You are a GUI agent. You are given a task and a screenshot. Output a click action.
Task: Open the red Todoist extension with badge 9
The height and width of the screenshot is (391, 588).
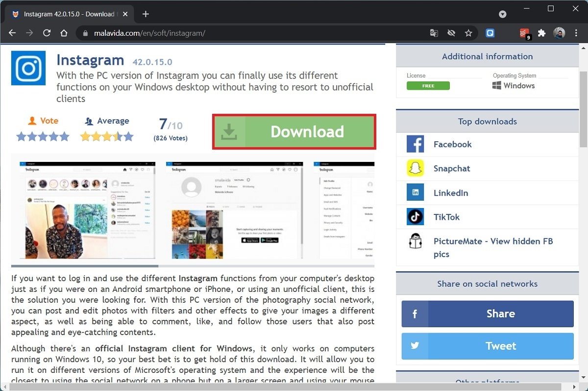click(x=525, y=33)
